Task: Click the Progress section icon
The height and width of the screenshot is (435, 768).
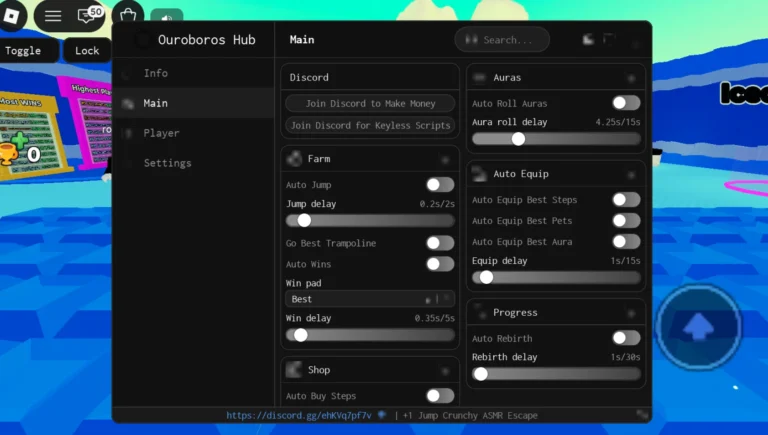Action: point(480,312)
